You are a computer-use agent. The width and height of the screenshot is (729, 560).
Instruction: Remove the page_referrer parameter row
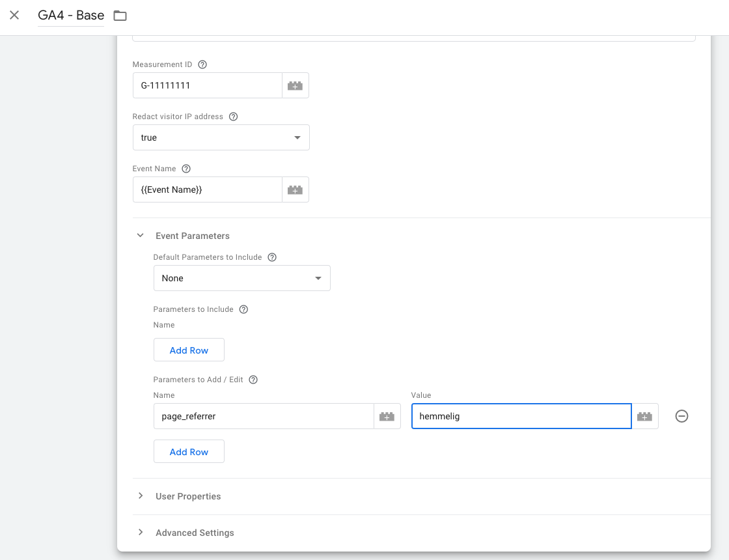click(681, 416)
